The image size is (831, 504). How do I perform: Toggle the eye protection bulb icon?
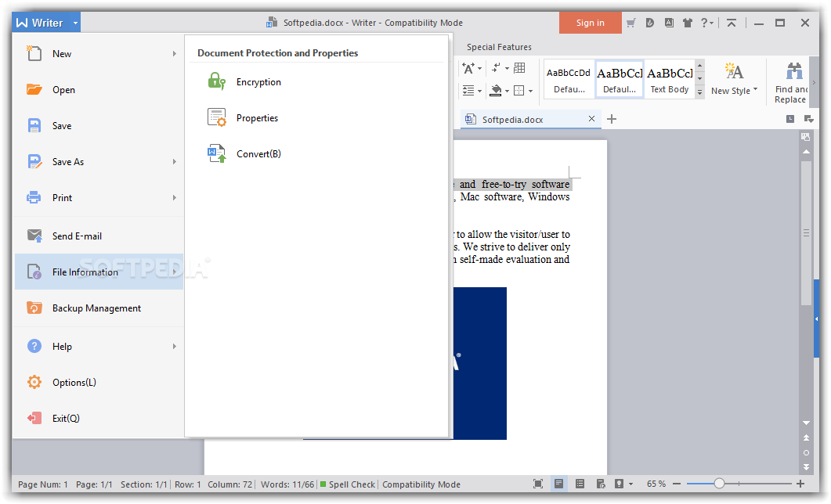[x=619, y=484]
